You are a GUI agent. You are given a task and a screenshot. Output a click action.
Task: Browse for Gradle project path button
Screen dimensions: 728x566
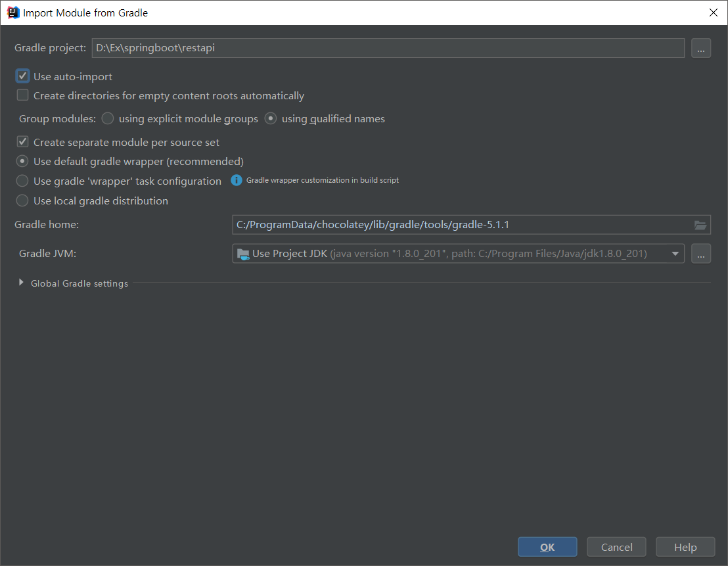pyautogui.click(x=700, y=48)
